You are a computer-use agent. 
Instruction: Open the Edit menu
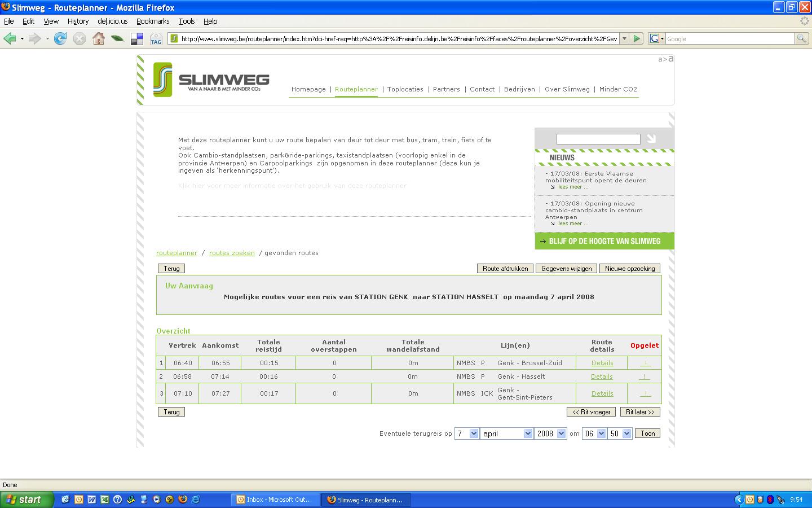click(28, 21)
